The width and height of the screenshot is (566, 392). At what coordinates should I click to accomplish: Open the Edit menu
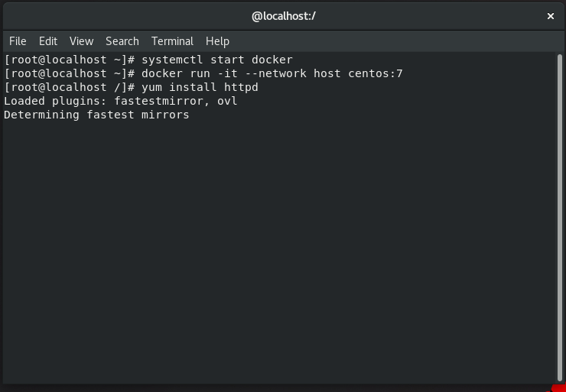point(48,41)
